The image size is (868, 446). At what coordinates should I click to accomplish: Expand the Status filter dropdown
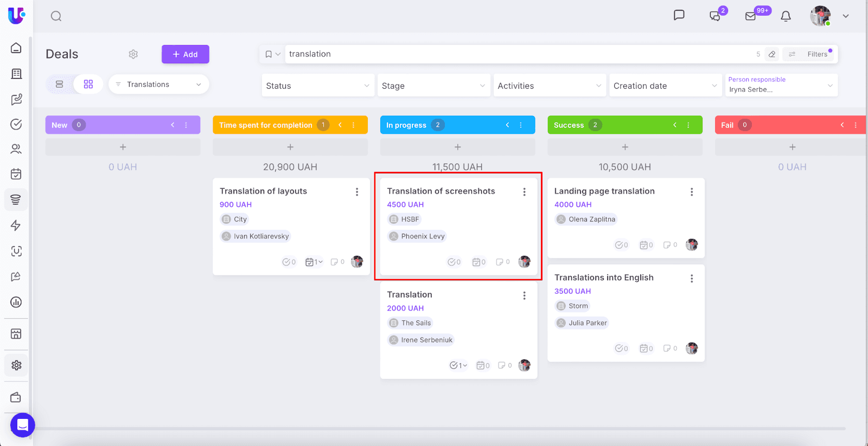318,86
